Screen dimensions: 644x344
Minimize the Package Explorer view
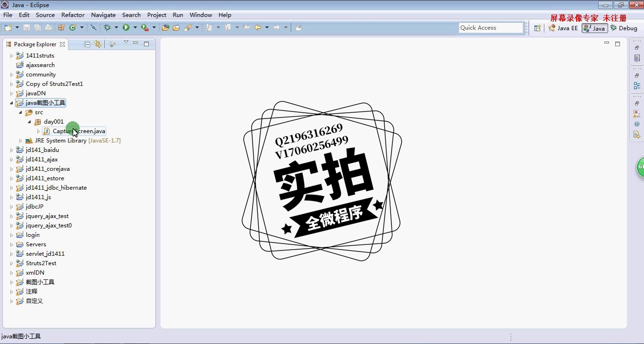[136, 43]
